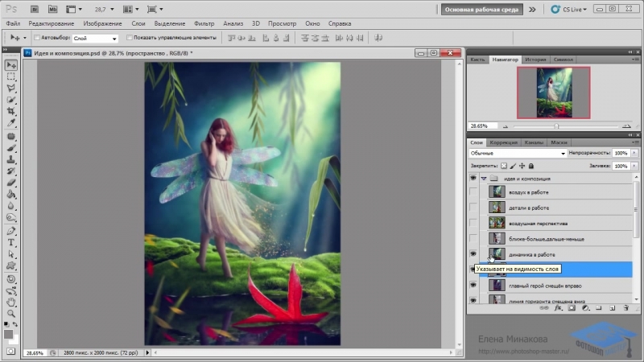Select the Pen tool
The width and height of the screenshot is (644, 362).
pyautogui.click(x=11, y=231)
